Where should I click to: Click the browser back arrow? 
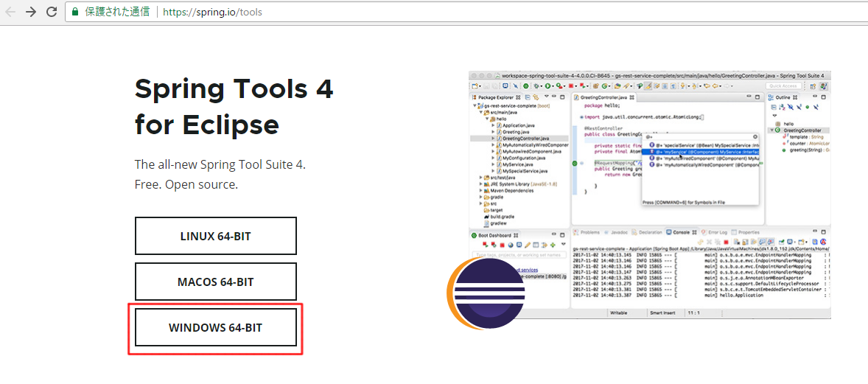coord(10,12)
